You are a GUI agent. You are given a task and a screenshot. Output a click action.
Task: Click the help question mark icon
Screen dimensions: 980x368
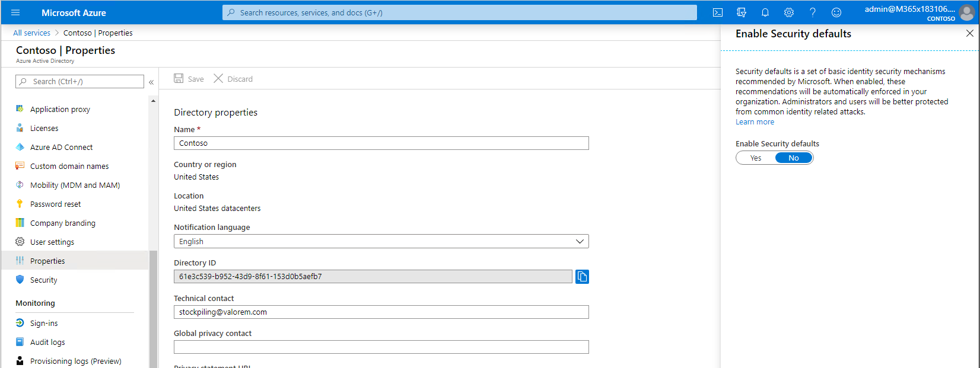tap(812, 12)
